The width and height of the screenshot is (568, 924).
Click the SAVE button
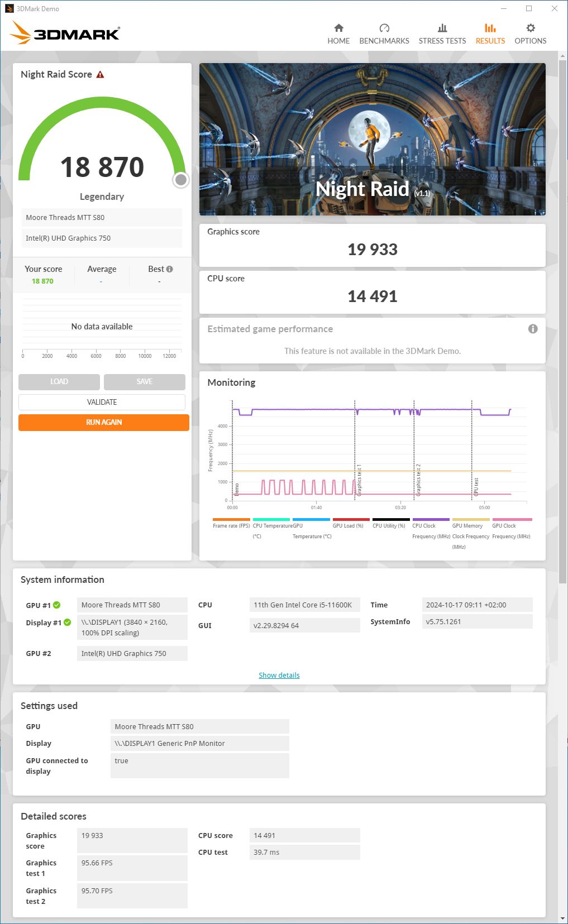coord(145,382)
